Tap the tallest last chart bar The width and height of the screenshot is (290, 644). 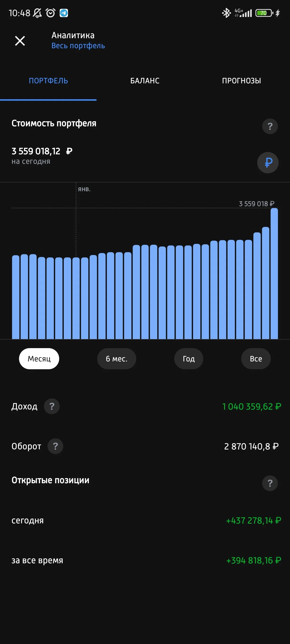click(274, 274)
